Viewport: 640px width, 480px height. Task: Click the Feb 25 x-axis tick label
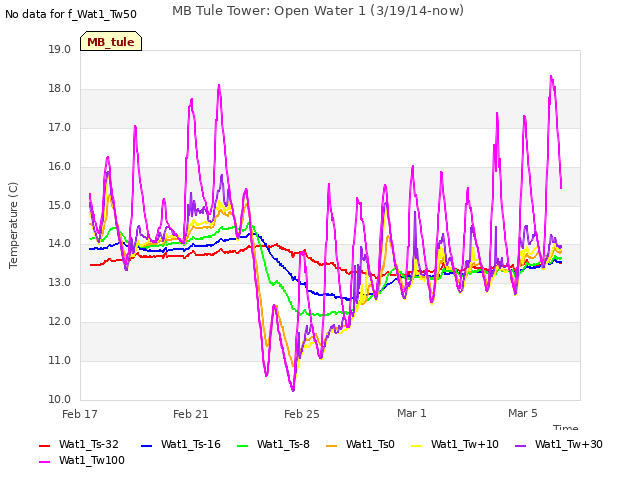(x=302, y=414)
